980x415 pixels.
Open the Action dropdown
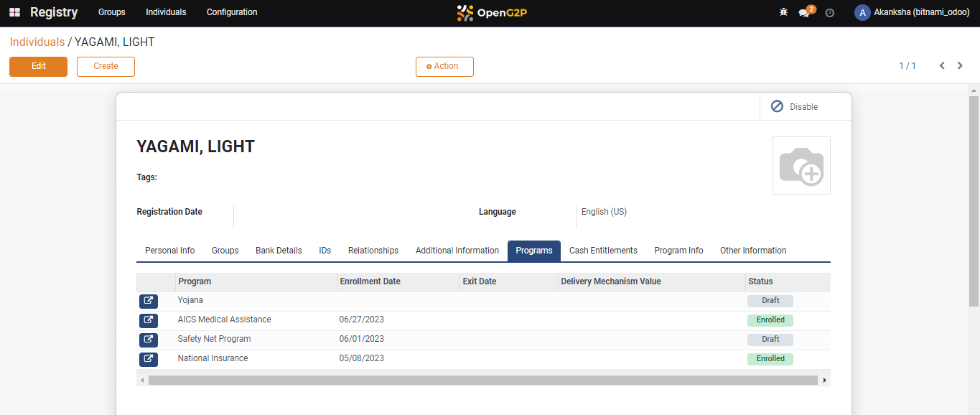444,67
